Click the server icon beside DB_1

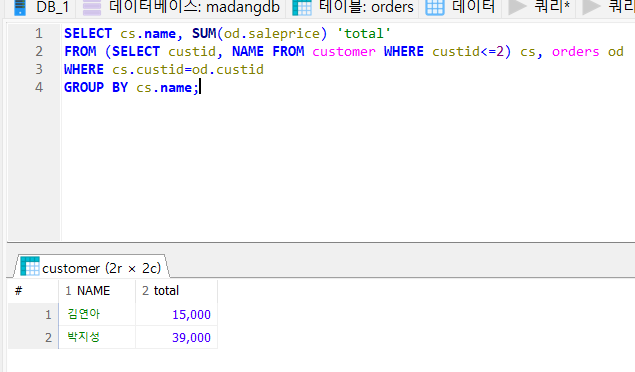[19, 7]
